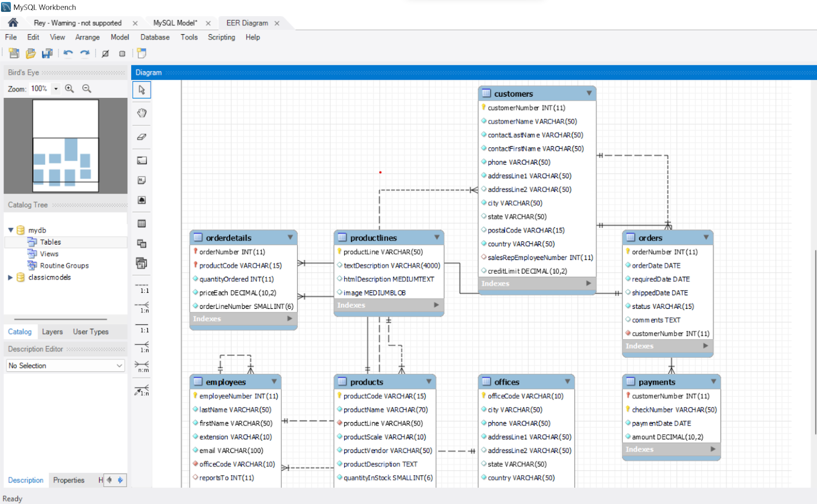The height and width of the screenshot is (504, 817).
Task: Click the next-tab arrow beside Properties
Action: coord(121,480)
